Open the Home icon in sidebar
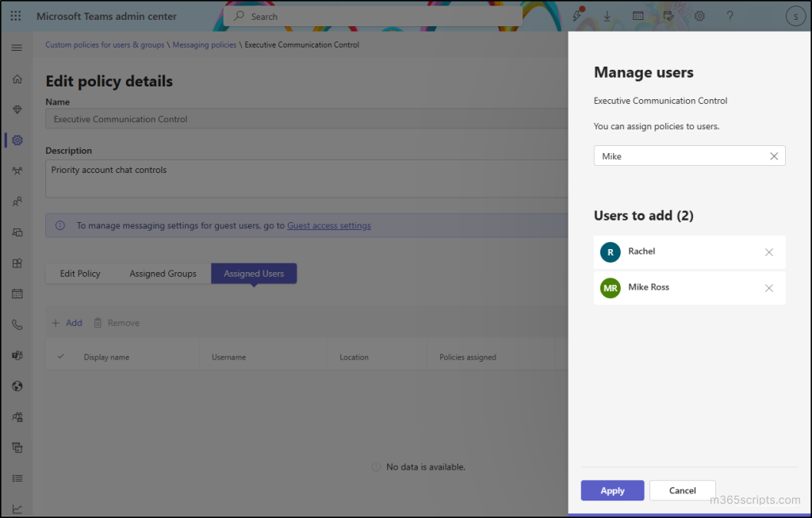 click(x=17, y=79)
